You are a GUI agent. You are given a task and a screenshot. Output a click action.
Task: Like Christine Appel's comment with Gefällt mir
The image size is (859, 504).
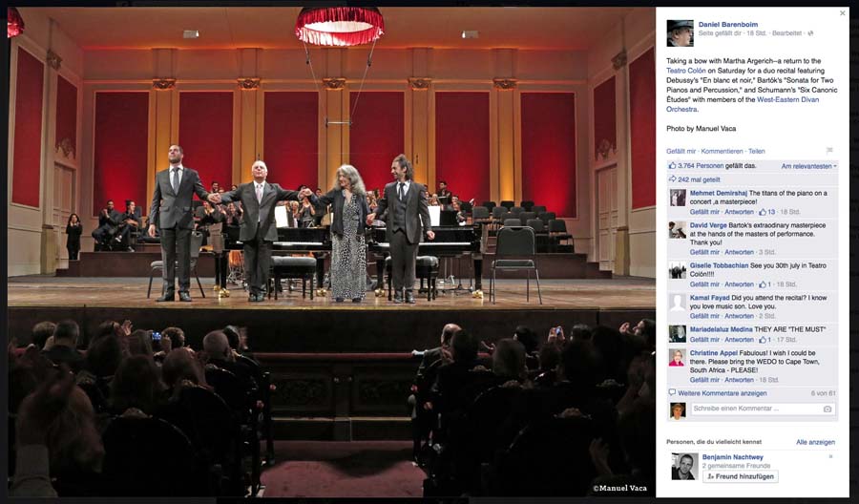(x=704, y=380)
